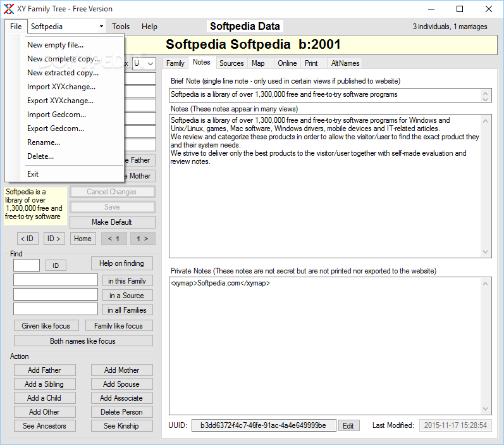Viewport: 504px width, 445px height.
Task: Click the Add Mother button
Action: click(122, 370)
